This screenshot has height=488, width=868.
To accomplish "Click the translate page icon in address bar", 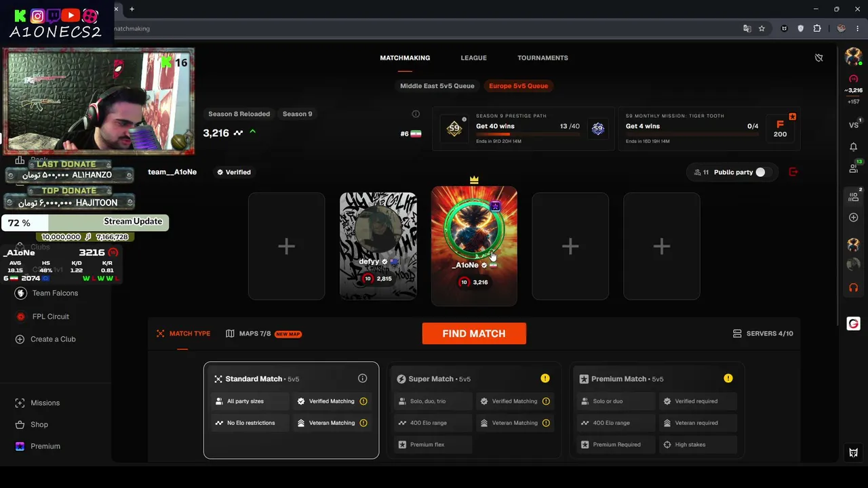I will [x=747, y=28].
